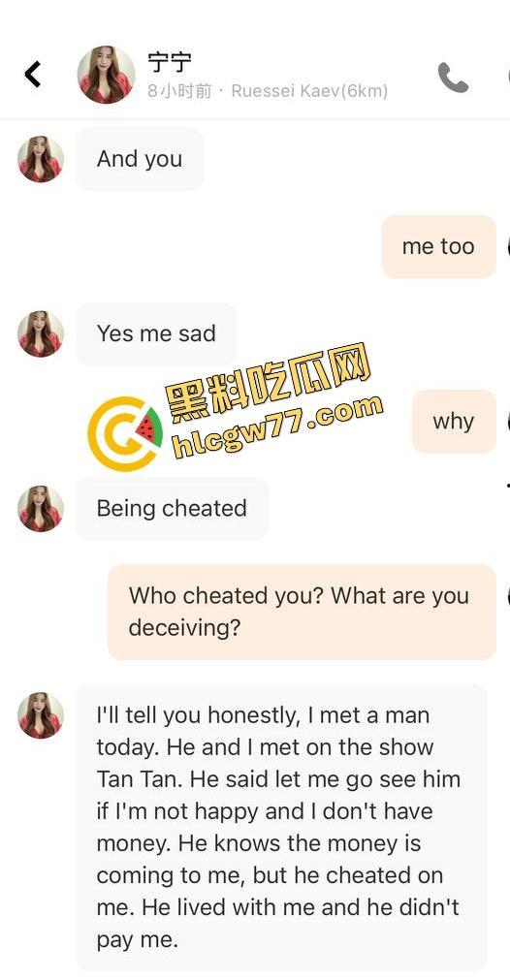Image resolution: width=510 pixels, height=980 pixels.
Task: Select the long 'I'll tell you honestly' message
Action: [x=281, y=828]
